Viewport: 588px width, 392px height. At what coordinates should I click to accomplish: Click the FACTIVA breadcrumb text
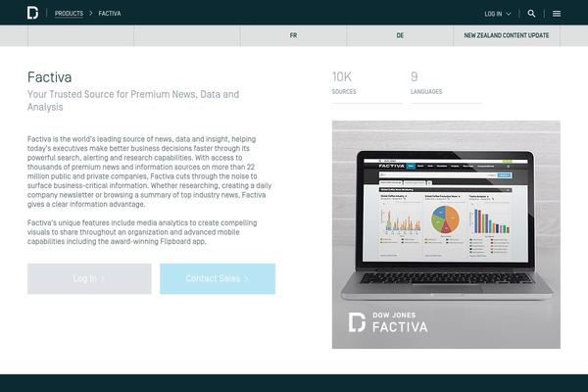click(110, 14)
